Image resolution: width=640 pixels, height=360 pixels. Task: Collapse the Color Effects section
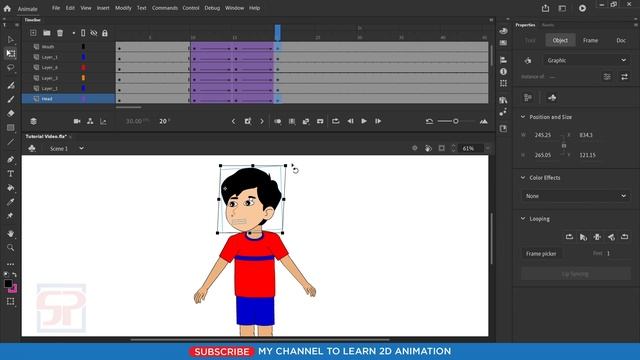523,178
